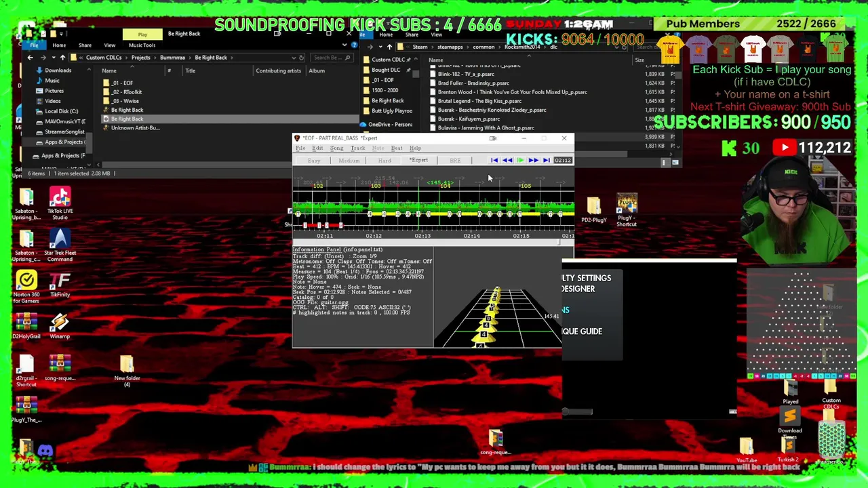Click Projects breadcrumb in address bar

coord(140,58)
